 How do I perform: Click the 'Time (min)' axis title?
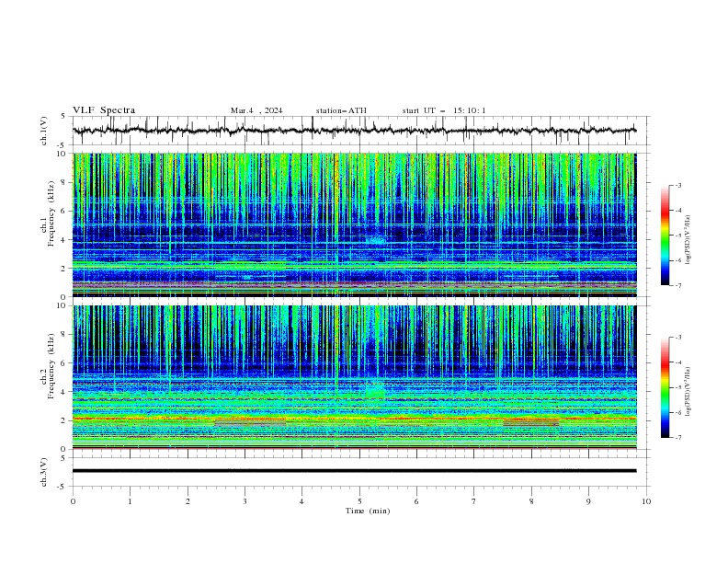[x=368, y=511]
